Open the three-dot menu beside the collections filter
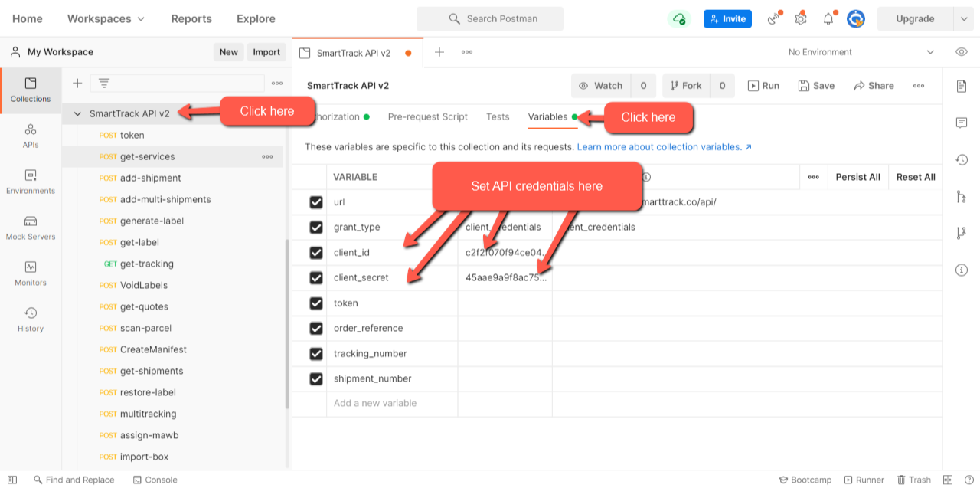 (277, 83)
